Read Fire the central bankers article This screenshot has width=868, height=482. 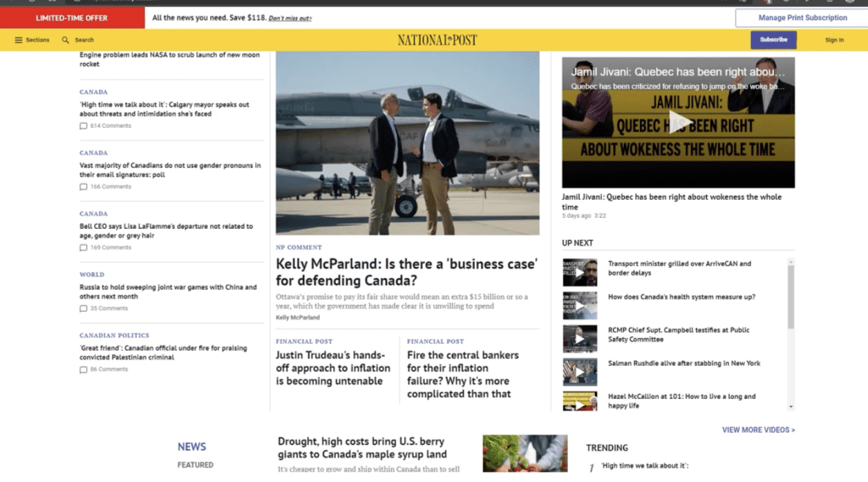[x=463, y=374]
